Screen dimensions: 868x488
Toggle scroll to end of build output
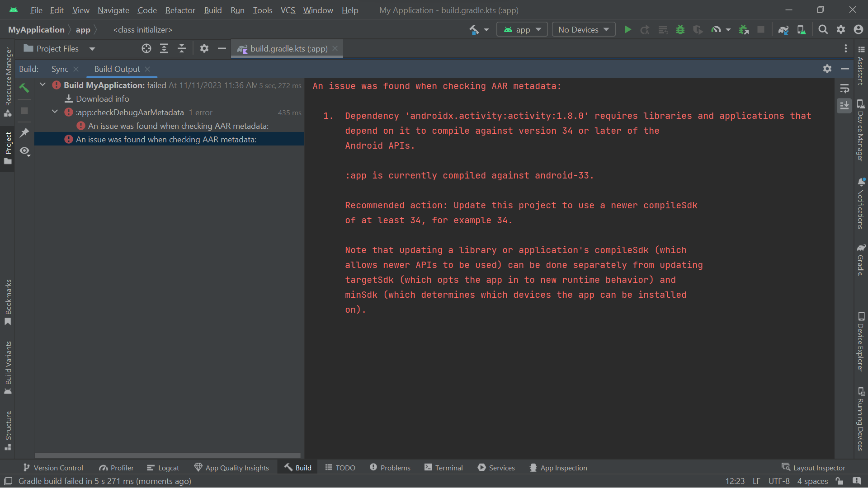[x=844, y=106]
